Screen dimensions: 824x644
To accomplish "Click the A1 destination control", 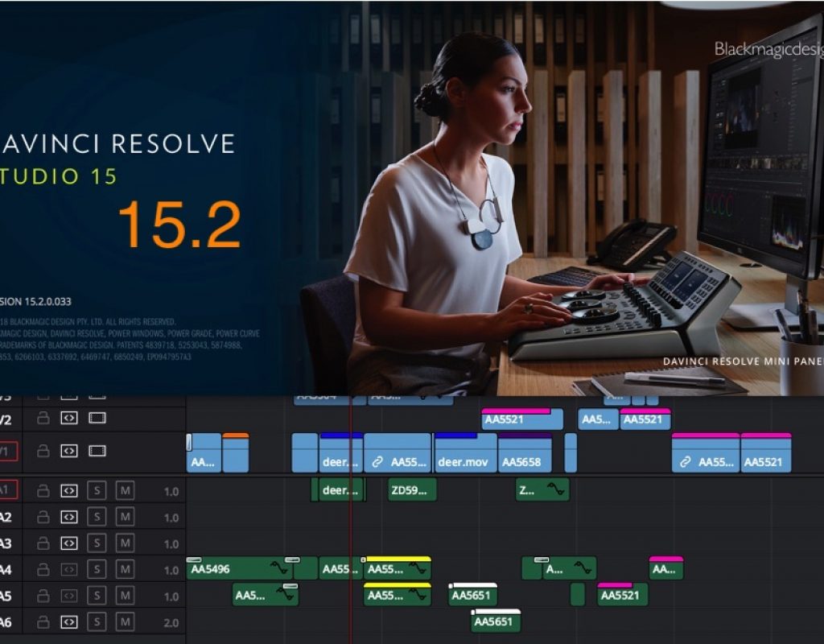I will click(7, 490).
